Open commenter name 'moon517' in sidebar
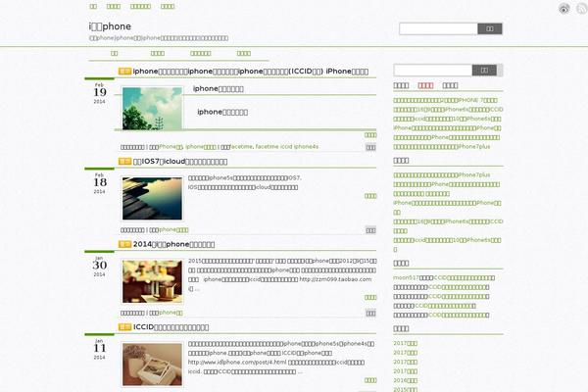 406,278
